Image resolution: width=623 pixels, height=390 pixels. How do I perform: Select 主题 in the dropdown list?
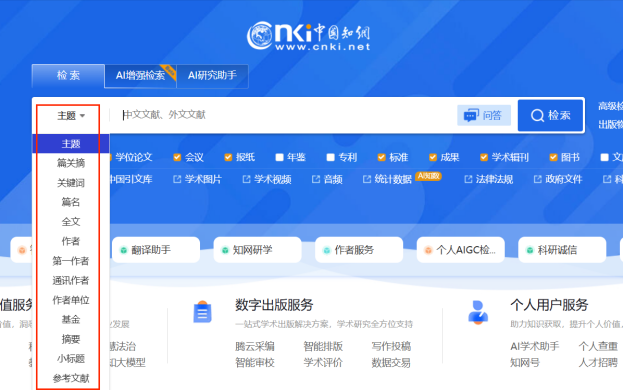pyautogui.click(x=71, y=143)
